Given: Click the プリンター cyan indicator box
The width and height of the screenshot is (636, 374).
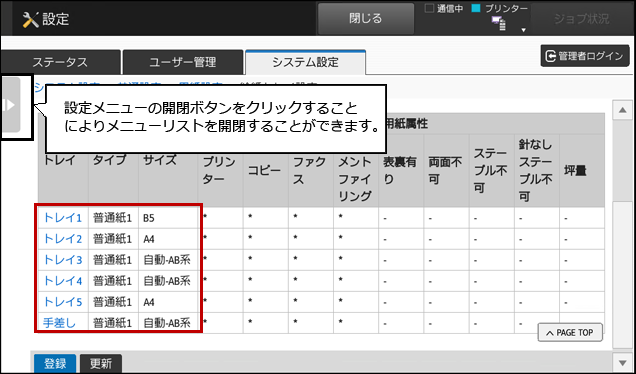Looking at the screenshot, I should point(476,9).
